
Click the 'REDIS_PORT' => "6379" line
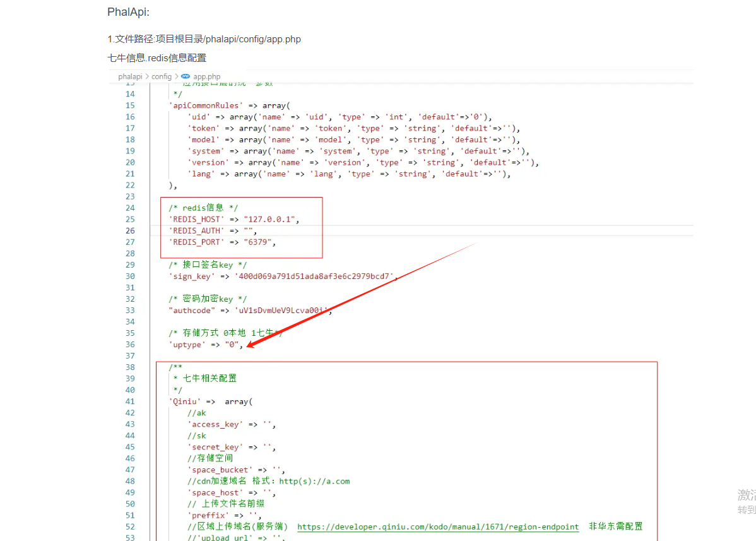tap(222, 242)
